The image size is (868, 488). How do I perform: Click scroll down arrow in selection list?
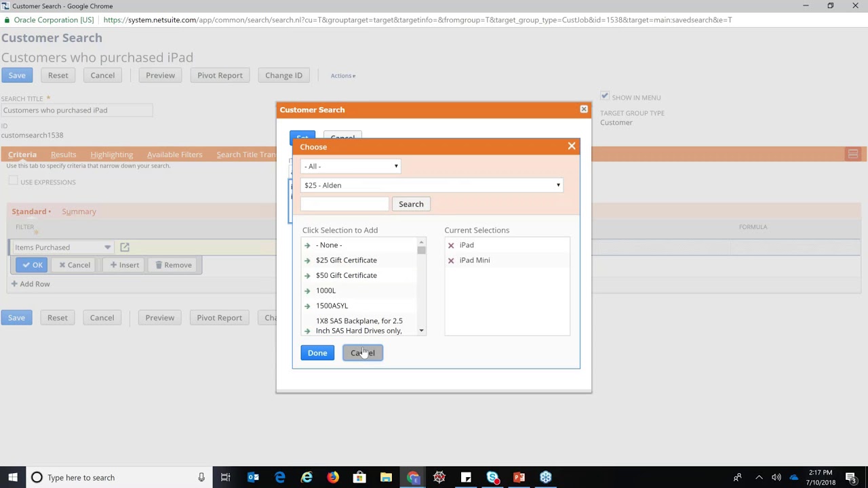click(421, 331)
